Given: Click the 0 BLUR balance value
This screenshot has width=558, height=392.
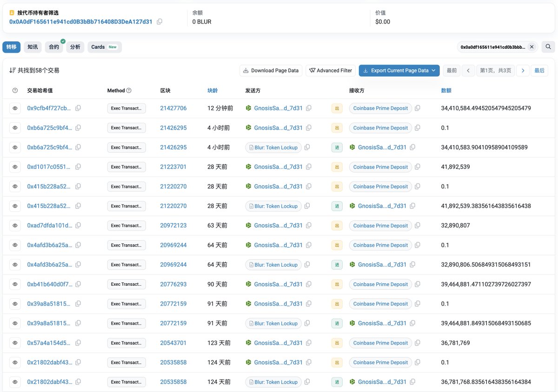Looking at the screenshot, I should [x=202, y=22].
